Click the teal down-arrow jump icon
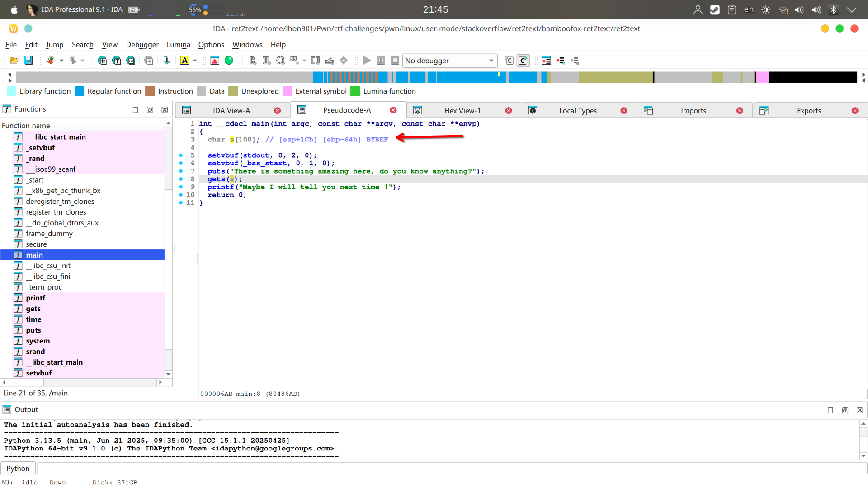Screen dimensions: 868x488 click(x=166, y=61)
